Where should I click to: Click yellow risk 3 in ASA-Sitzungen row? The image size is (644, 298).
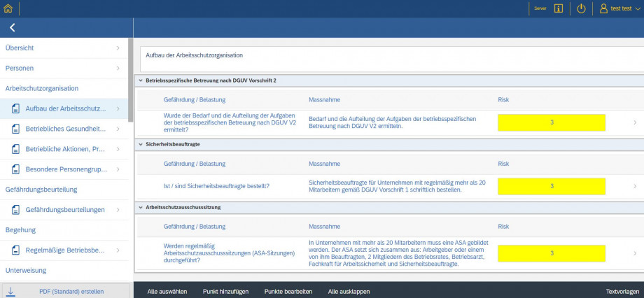click(552, 253)
